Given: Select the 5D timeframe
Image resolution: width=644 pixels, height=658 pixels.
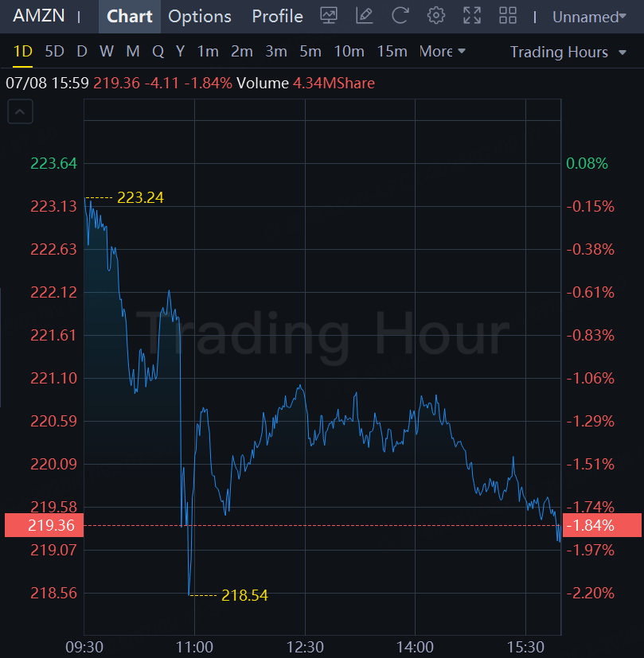Looking at the screenshot, I should [x=54, y=52].
